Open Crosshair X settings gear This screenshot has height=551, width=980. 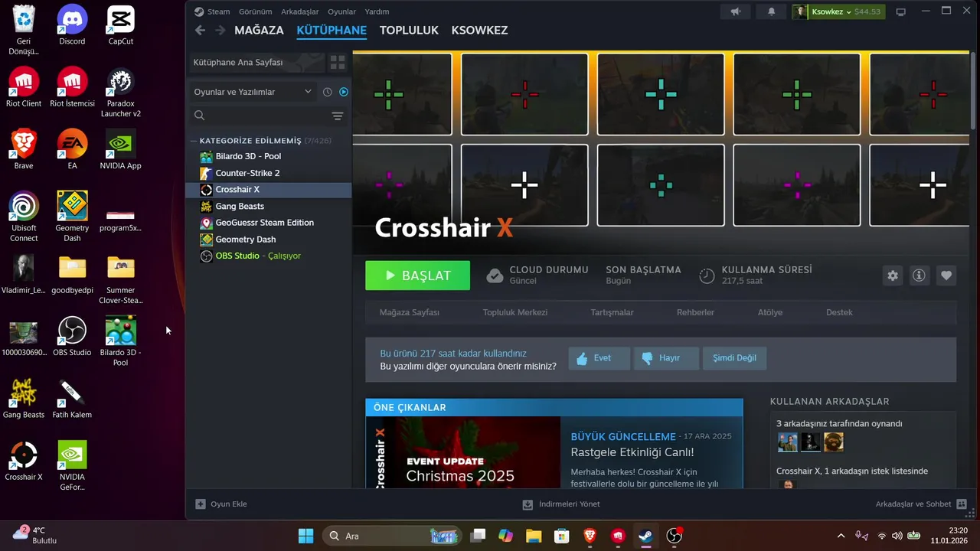(x=893, y=275)
